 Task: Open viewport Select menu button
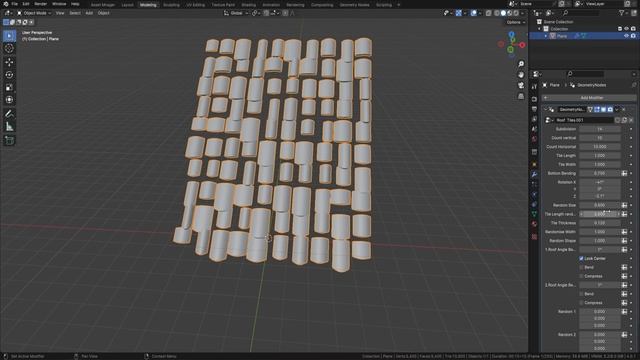coord(75,13)
